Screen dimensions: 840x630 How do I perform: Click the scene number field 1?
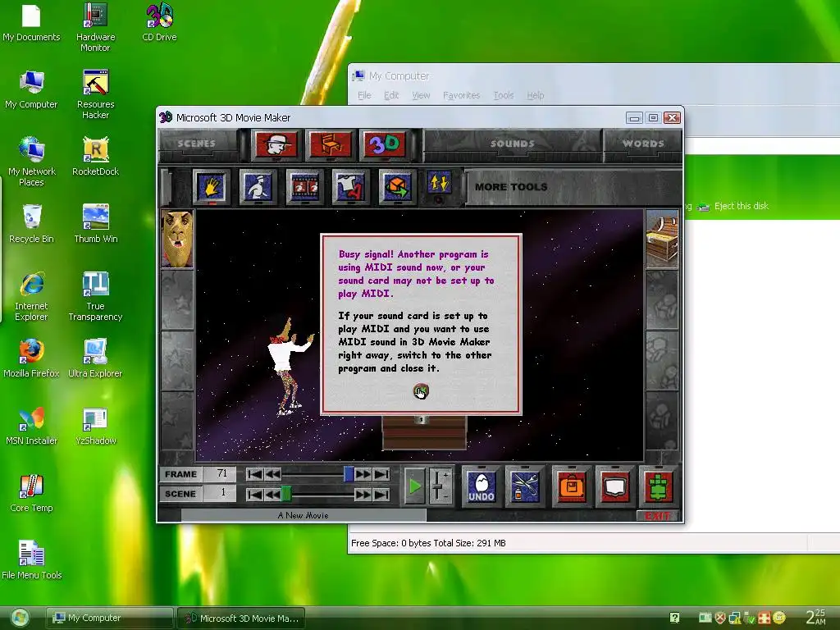pyautogui.click(x=219, y=493)
